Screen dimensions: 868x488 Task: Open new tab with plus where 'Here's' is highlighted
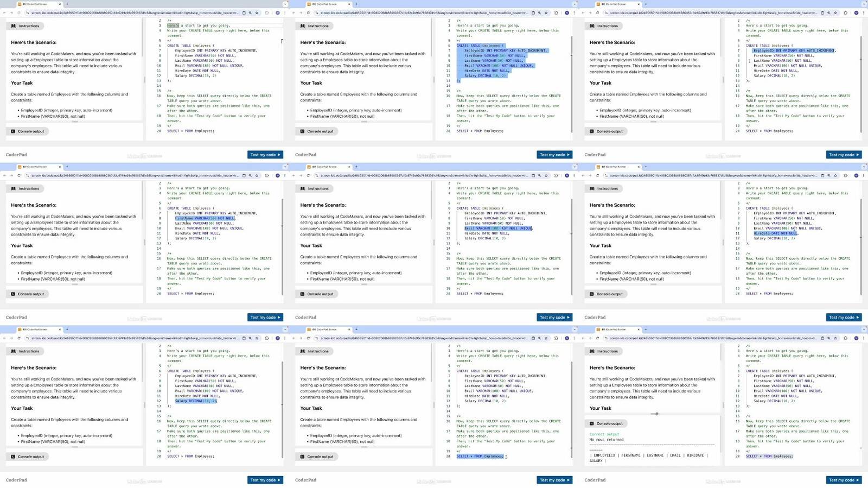click(x=67, y=4)
